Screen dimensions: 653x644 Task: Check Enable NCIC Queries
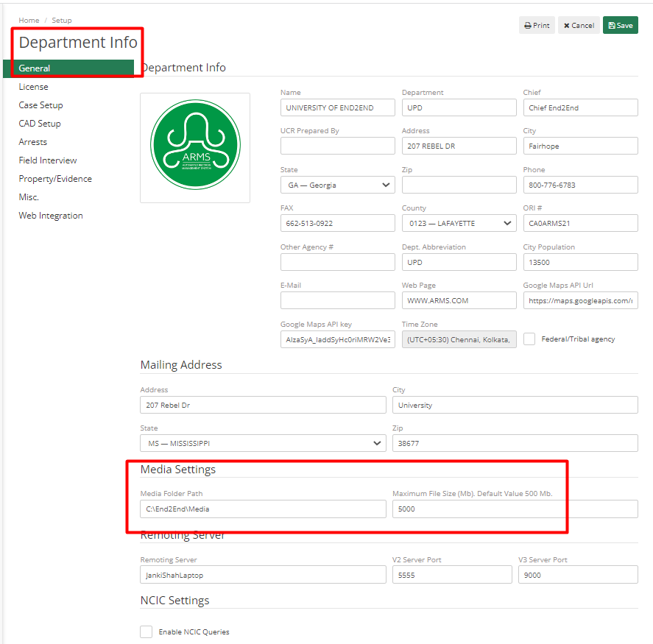(x=146, y=631)
